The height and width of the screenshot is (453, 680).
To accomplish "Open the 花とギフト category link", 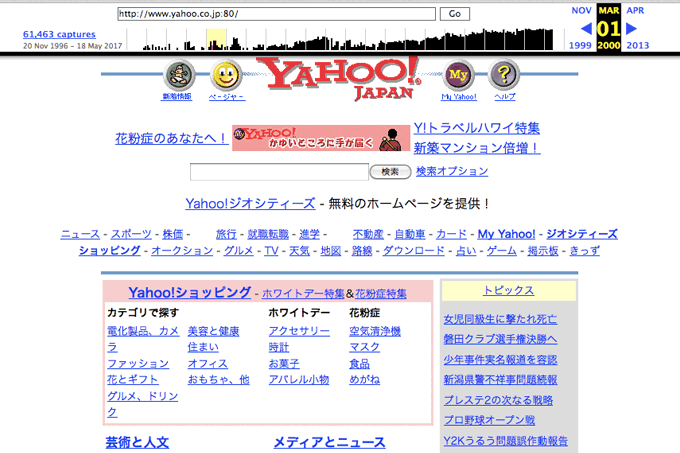I will [133, 379].
